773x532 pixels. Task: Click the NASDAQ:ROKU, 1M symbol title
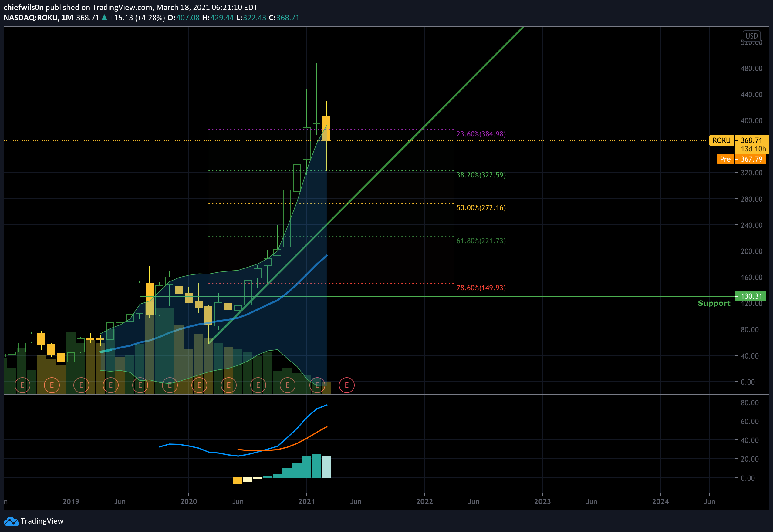tap(38, 18)
